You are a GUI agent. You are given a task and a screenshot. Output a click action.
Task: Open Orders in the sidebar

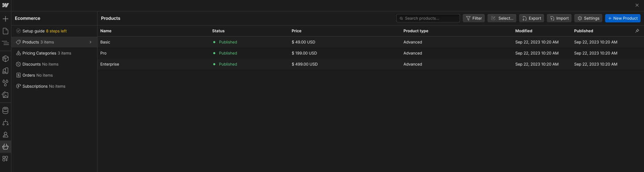[x=54, y=75]
